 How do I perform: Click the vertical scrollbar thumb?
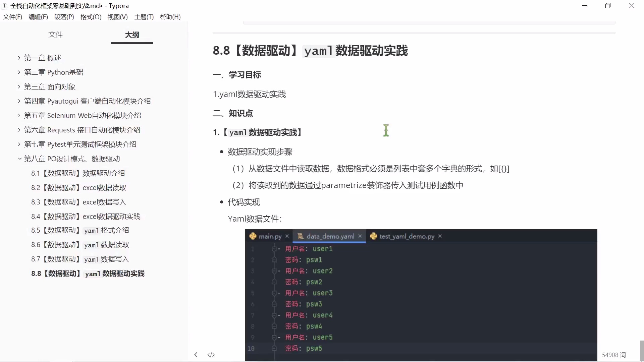642,350
